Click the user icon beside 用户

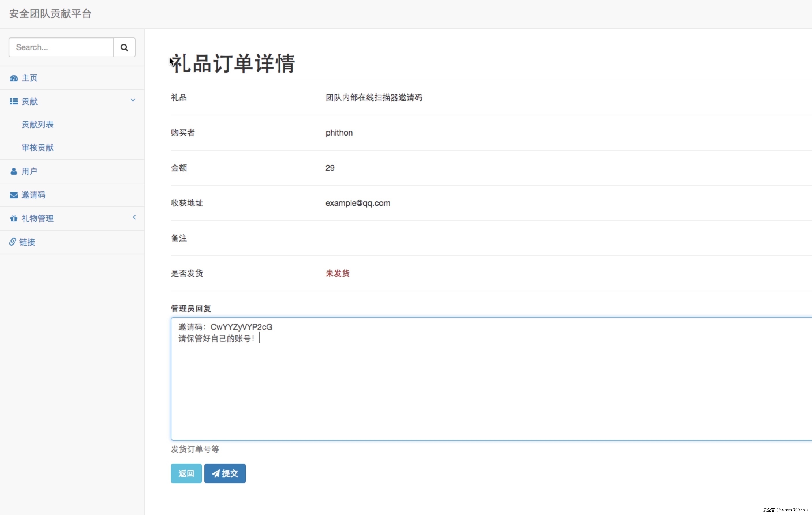(14, 171)
